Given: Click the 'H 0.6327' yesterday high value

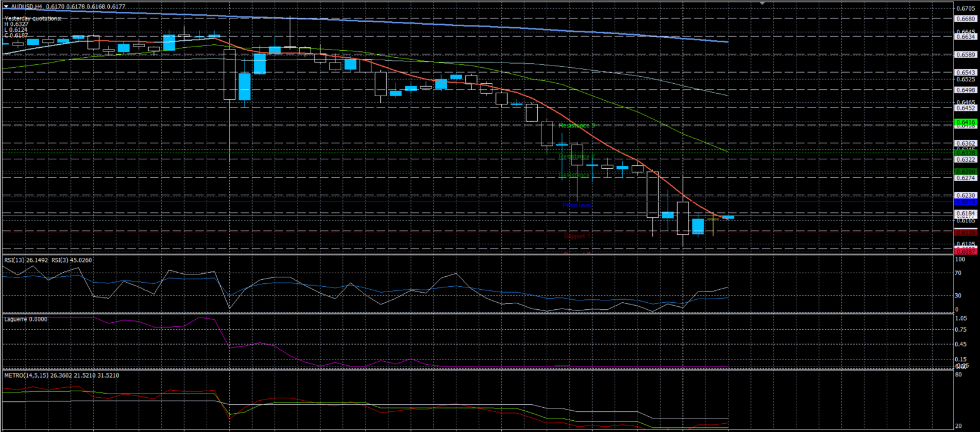Looking at the screenshot, I should 17,24.
